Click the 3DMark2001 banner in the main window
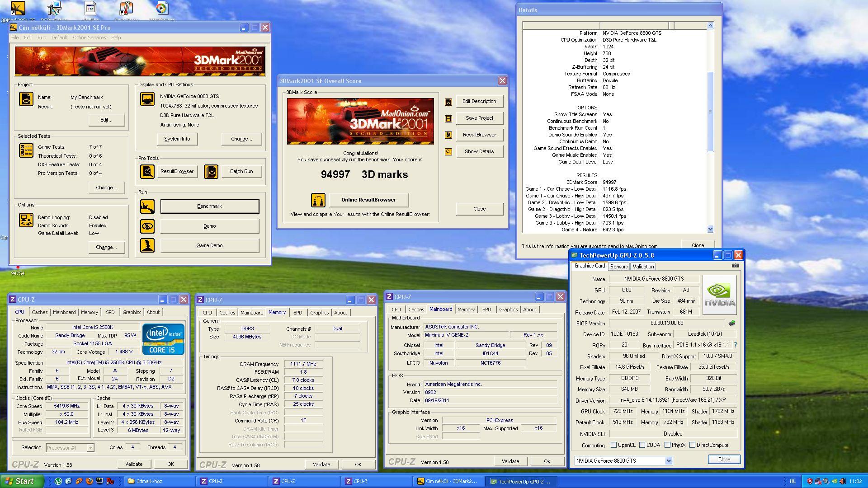This screenshot has height=488, width=868. click(140, 61)
